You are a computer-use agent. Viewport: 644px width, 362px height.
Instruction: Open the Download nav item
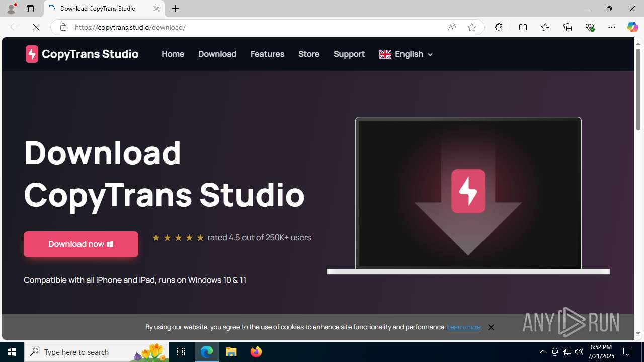pos(217,54)
